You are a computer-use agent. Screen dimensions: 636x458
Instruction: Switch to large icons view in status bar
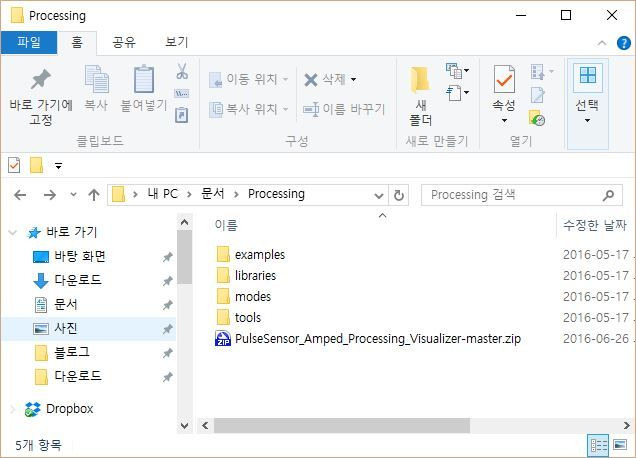620,445
